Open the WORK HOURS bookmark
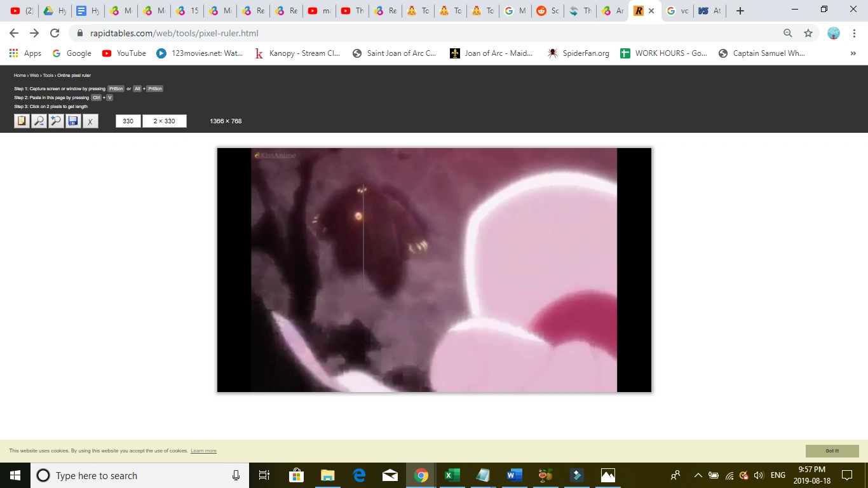 (664, 53)
